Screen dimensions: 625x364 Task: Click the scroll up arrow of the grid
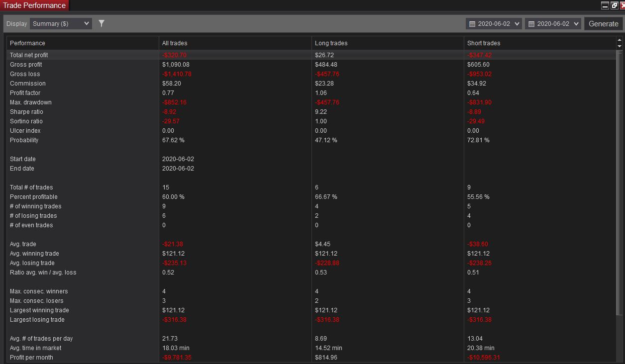620,40
